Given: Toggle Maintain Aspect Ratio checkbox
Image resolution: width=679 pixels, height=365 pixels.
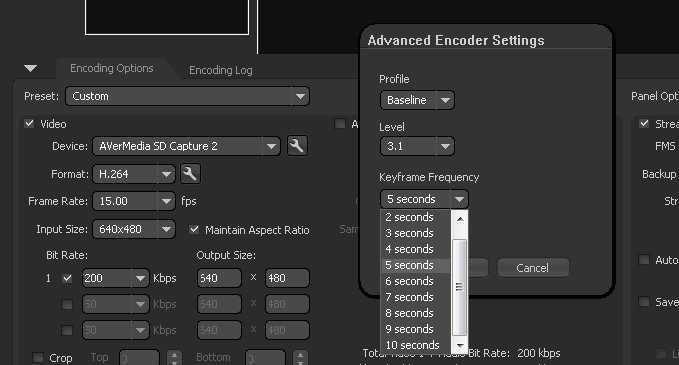Looking at the screenshot, I should point(194,229).
